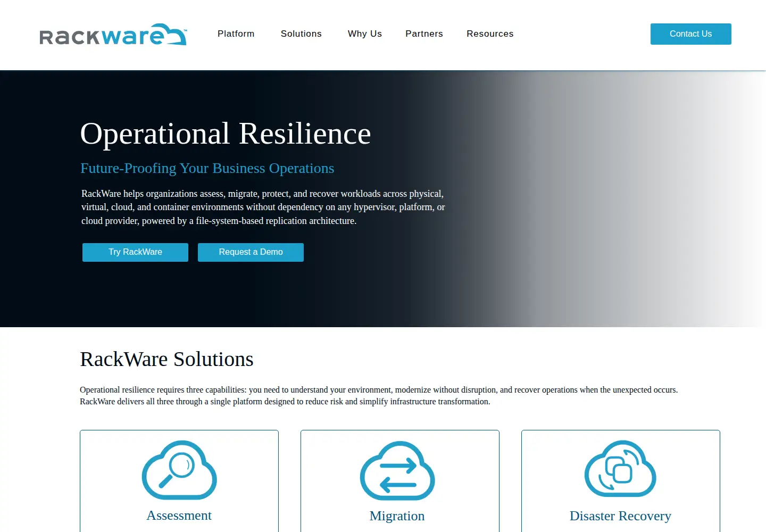
Task: Click the Assessment cloud magnifier icon
Action: tap(179, 470)
